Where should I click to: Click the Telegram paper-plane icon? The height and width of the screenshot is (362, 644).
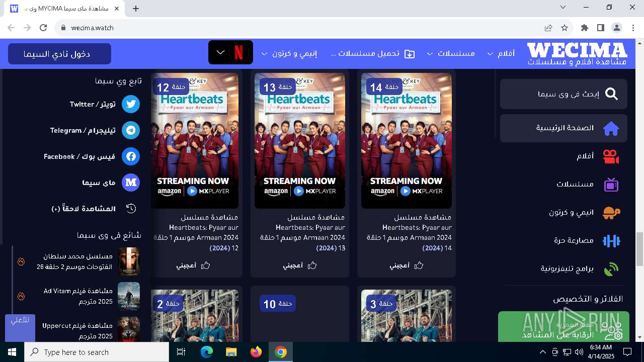pyautogui.click(x=131, y=130)
